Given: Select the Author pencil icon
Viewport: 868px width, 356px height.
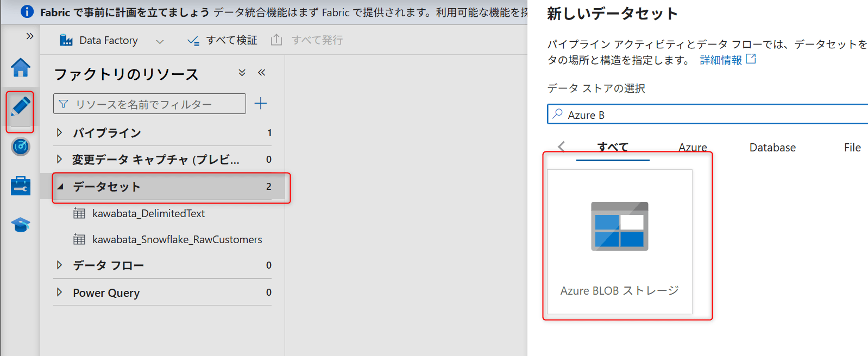Looking at the screenshot, I should coord(21,106).
